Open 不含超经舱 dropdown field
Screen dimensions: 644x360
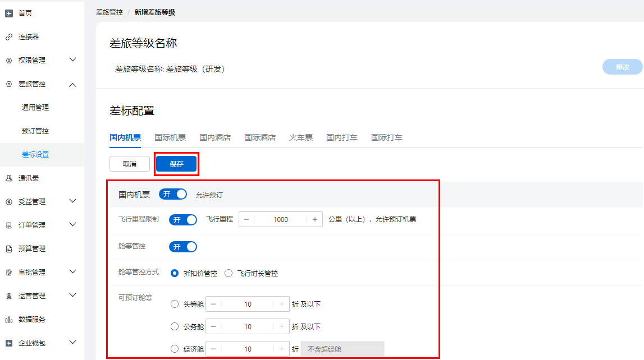pyautogui.click(x=342, y=349)
